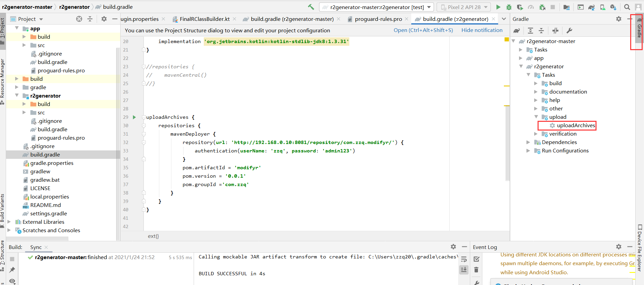Click the Open (Ctrl+Alt+Shift+S) link
This screenshot has height=285, width=644.
[423, 30]
